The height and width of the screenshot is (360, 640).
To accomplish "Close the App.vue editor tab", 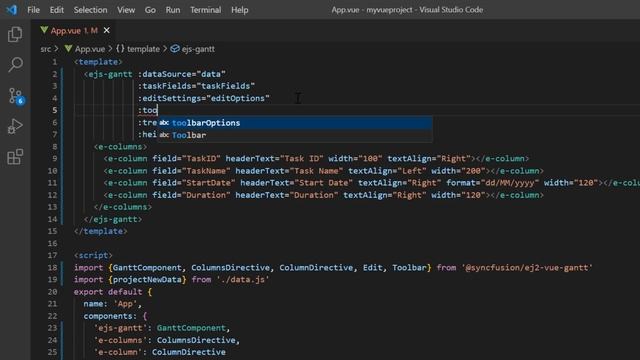I will [107, 30].
